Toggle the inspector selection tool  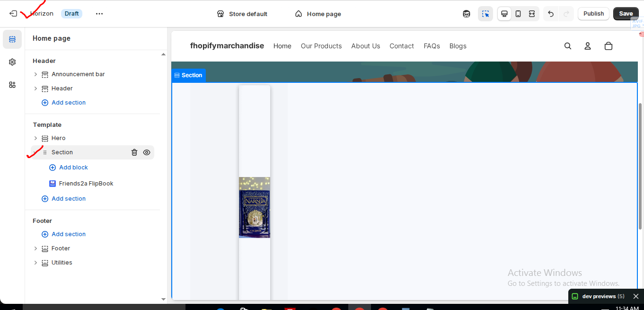(485, 14)
